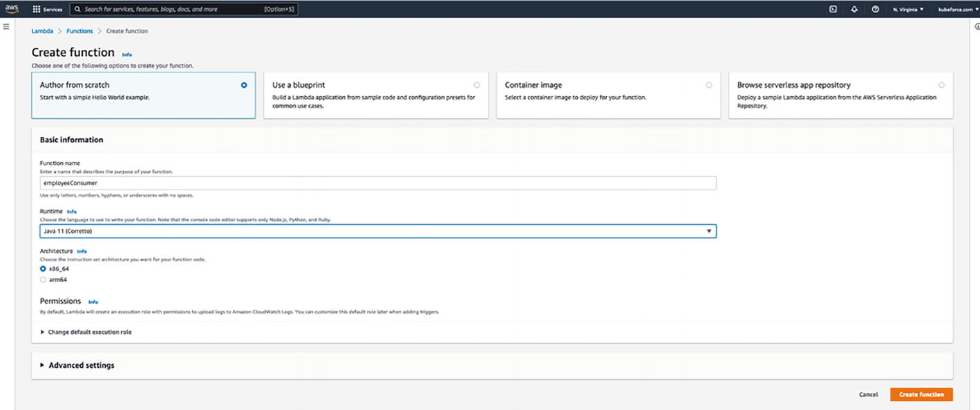The width and height of the screenshot is (980, 410).
Task: Click the help question mark icon
Action: [876, 10]
